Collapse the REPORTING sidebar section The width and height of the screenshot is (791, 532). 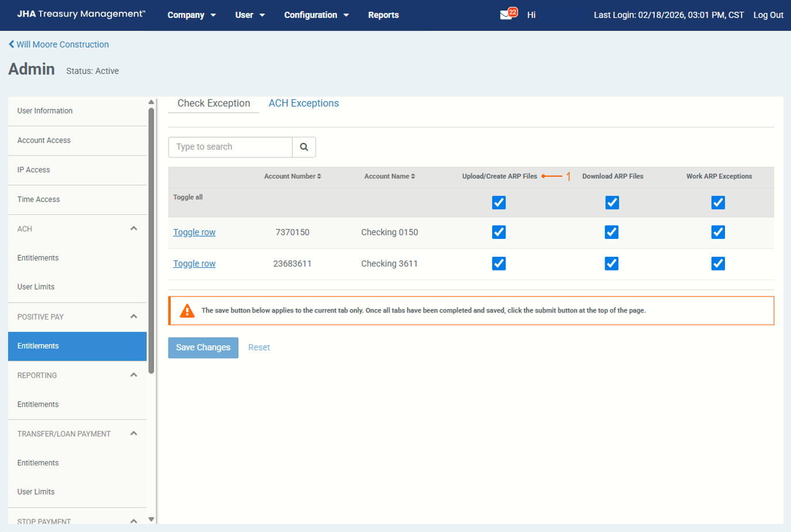coord(133,375)
